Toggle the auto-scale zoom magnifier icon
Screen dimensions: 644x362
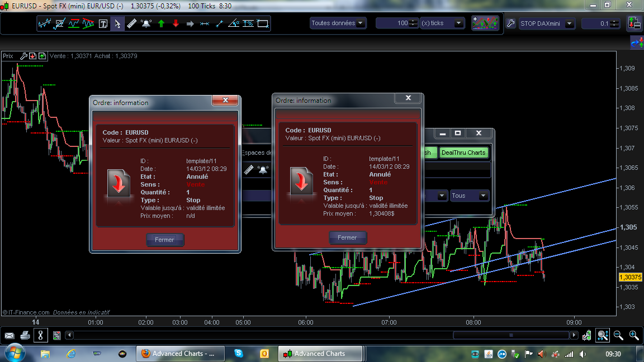(603, 335)
